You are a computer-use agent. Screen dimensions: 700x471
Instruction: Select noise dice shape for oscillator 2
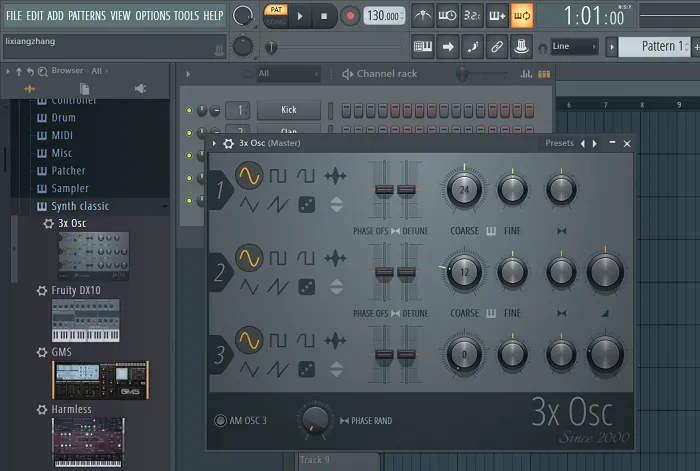(307, 287)
